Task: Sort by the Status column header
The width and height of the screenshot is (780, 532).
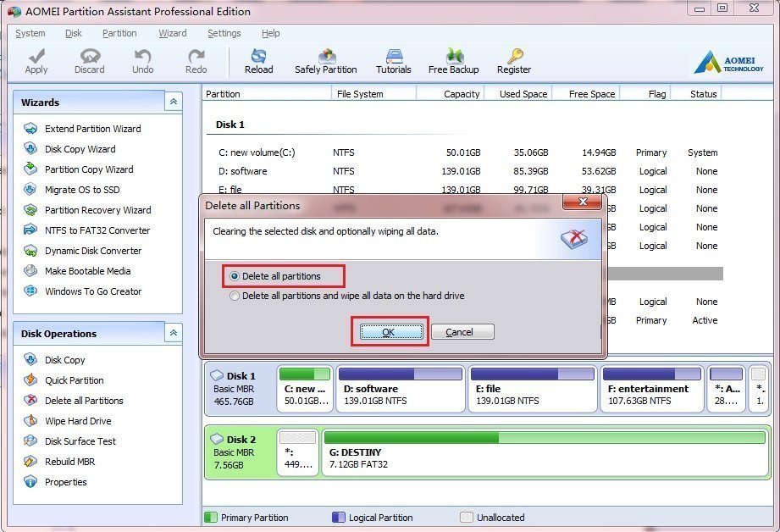Action: pyautogui.click(x=696, y=93)
